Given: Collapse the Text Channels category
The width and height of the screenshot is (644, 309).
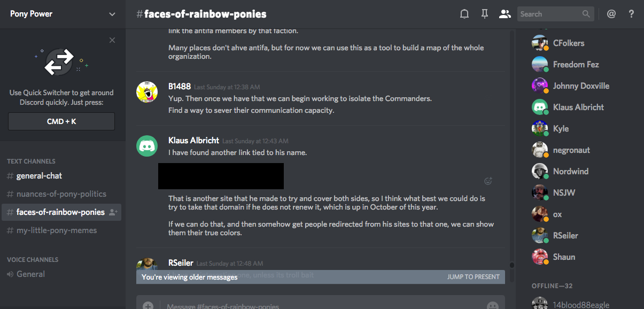Looking at the screenshot, I should [x=31, y=161].
